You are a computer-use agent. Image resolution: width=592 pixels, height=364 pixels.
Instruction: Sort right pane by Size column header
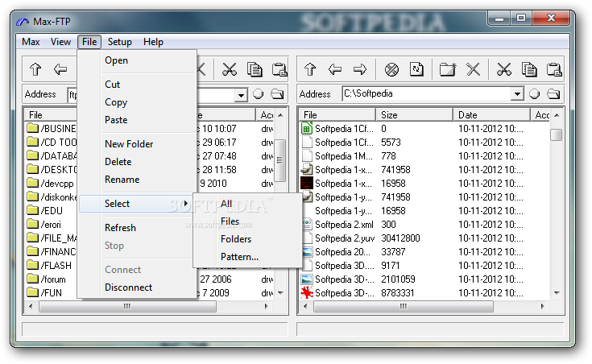415,115
